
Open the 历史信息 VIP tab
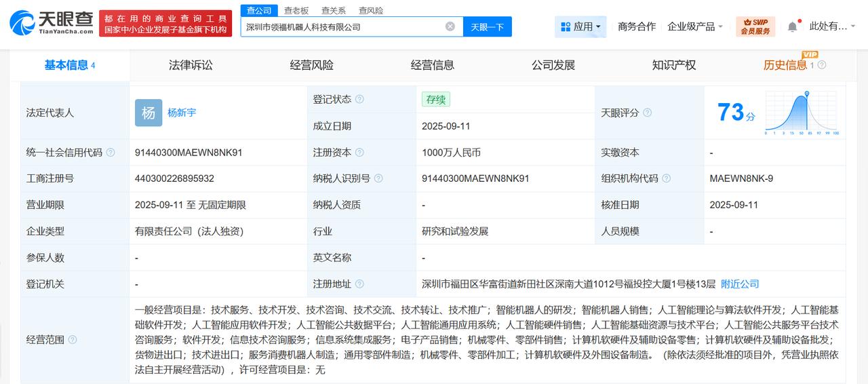pos(785,65)
